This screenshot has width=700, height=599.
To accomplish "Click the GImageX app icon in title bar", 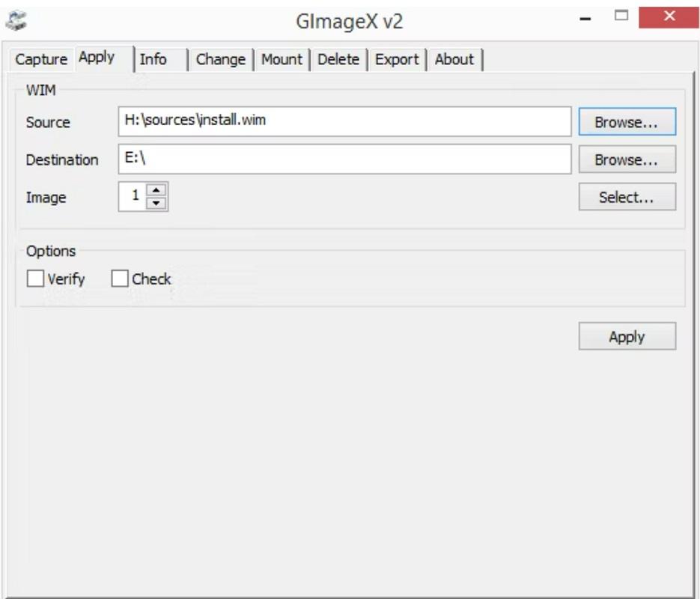I will (16, 20).
